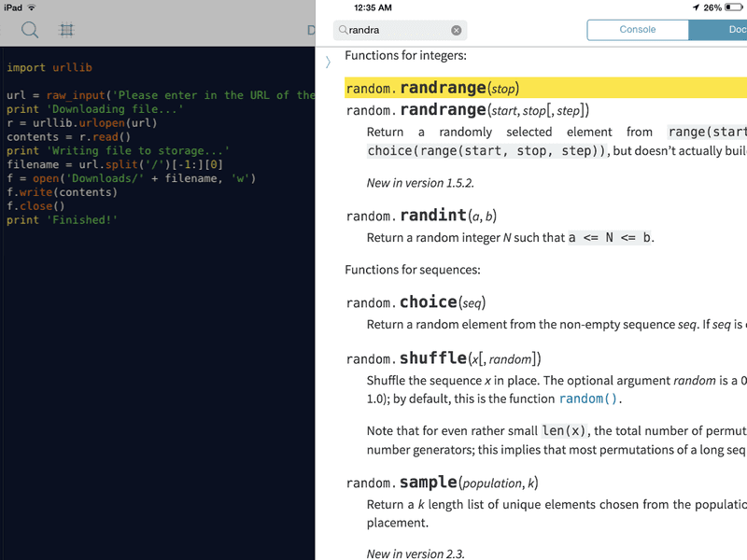Place cursor on 'f.close()' line

35,205
